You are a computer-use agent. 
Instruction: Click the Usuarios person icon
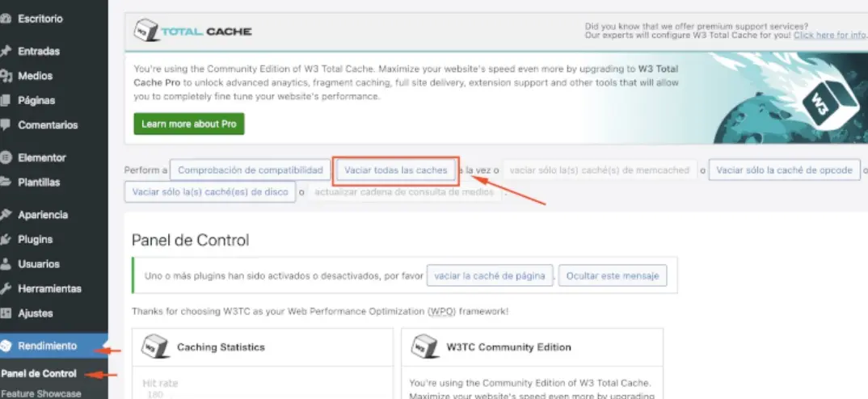coord(5,264)
